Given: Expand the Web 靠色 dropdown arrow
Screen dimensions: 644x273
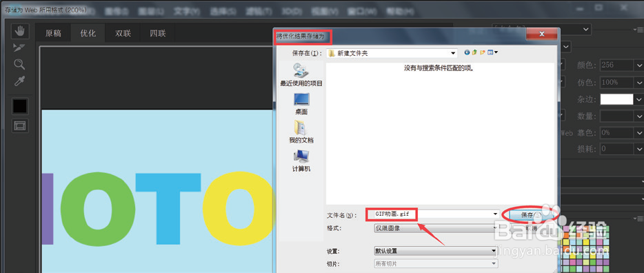Looking at the screenshot, I should (x=638, y=133).
